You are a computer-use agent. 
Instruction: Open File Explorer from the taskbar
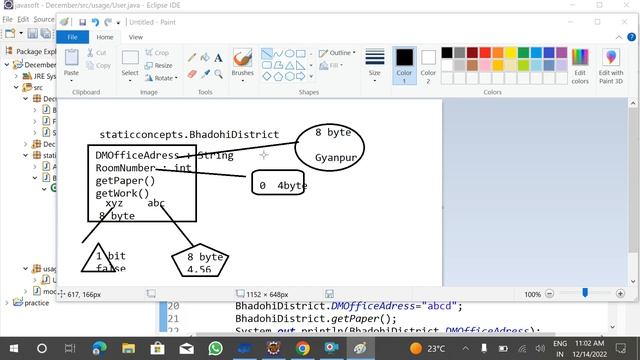(x=129, y=349)
